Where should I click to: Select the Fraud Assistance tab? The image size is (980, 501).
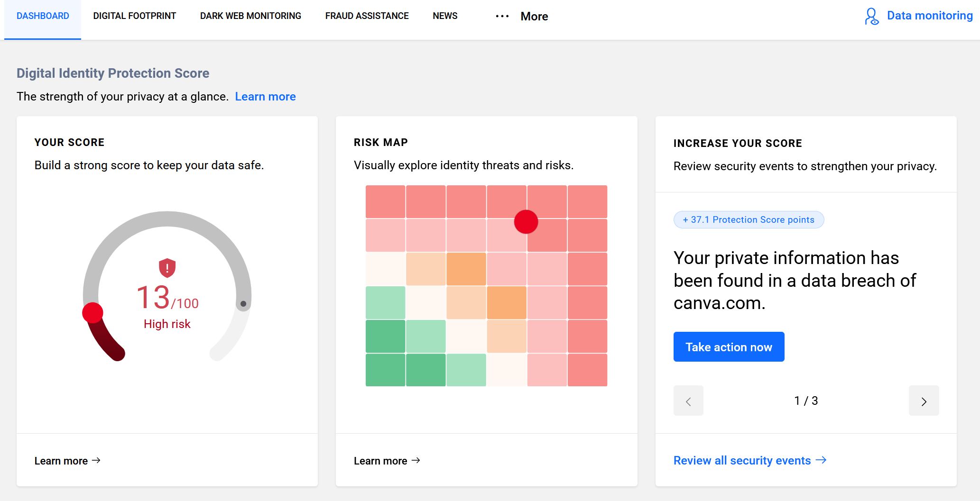tap(367, 16)
